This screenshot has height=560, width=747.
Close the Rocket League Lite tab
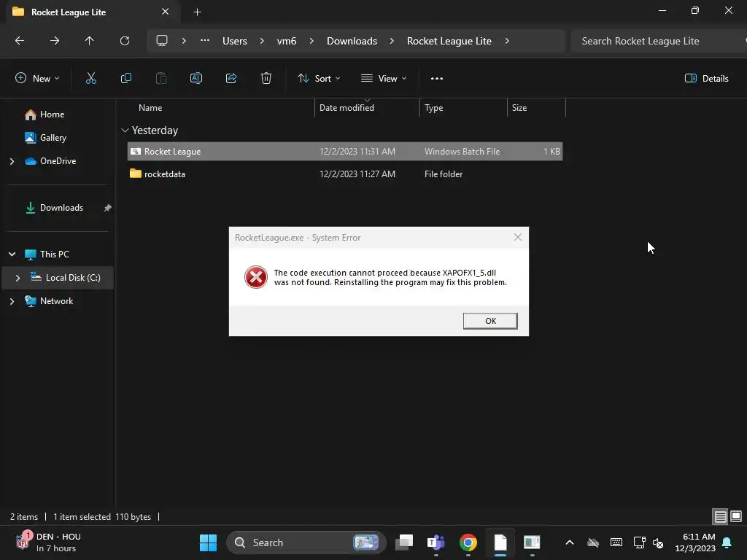165,12
